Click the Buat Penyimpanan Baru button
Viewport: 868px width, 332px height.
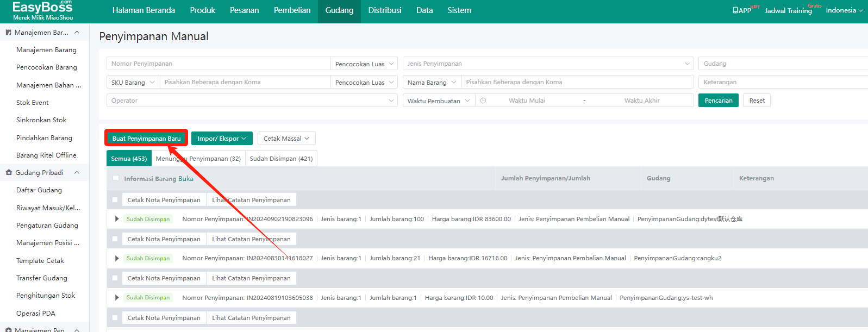click(146, 139)
